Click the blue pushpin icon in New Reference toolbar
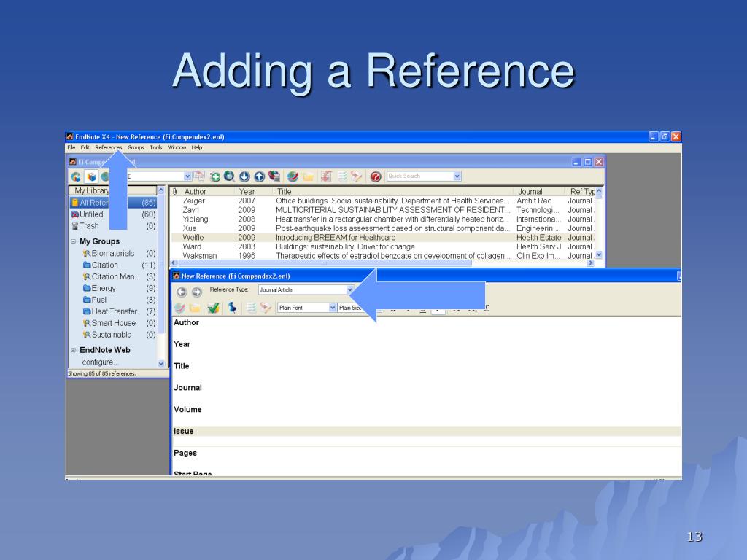 tap(233, 308)
